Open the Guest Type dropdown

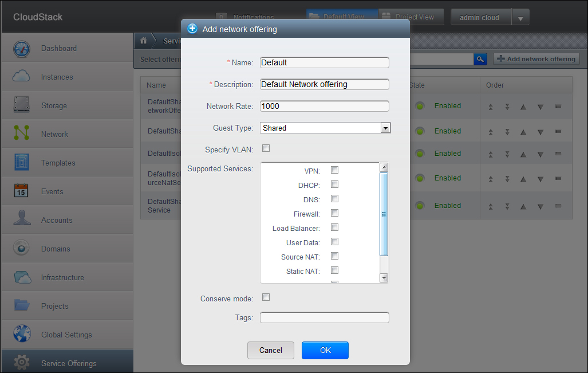(x=385, y=128)
